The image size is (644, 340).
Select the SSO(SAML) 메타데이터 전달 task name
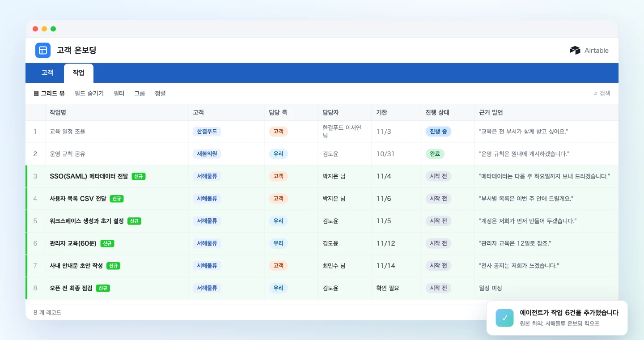pos(89,176)
